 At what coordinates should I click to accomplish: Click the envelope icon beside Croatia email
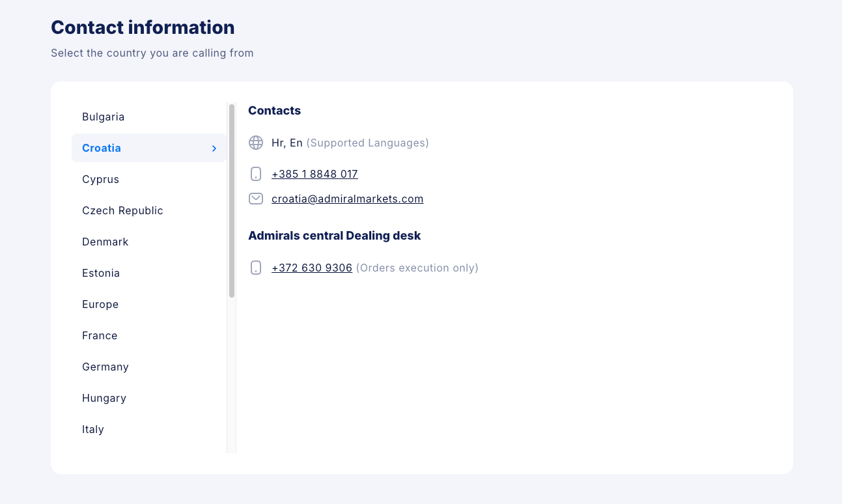click(x=256, y=199)
